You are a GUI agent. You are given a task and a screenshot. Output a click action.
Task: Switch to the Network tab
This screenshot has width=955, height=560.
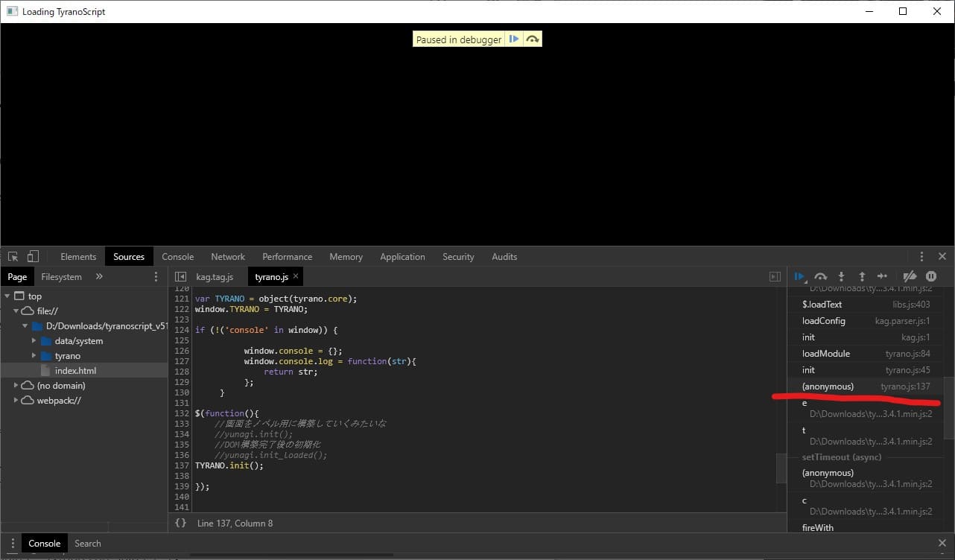click(x=227, y=256)
